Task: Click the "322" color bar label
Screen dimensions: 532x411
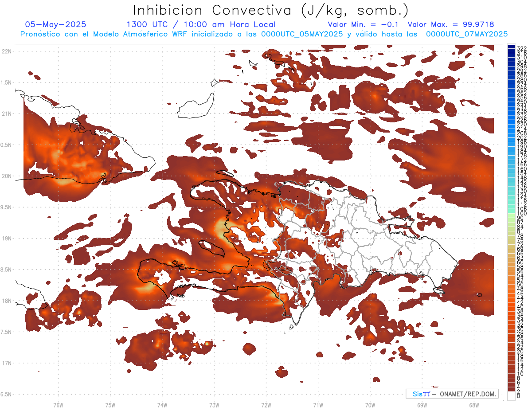Action: pyautogui.click(x=522, y=48)
